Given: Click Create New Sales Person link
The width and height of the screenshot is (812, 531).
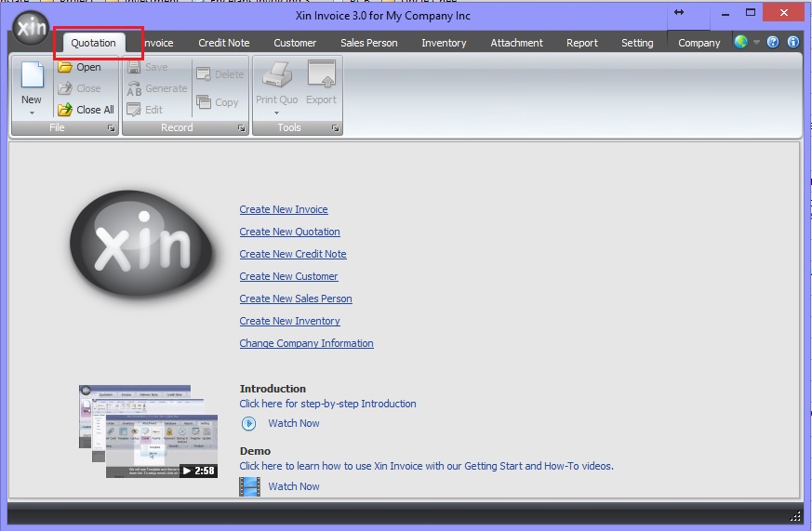Looking at the screenshot, I should pyautogui.click(x=296, y=299).
